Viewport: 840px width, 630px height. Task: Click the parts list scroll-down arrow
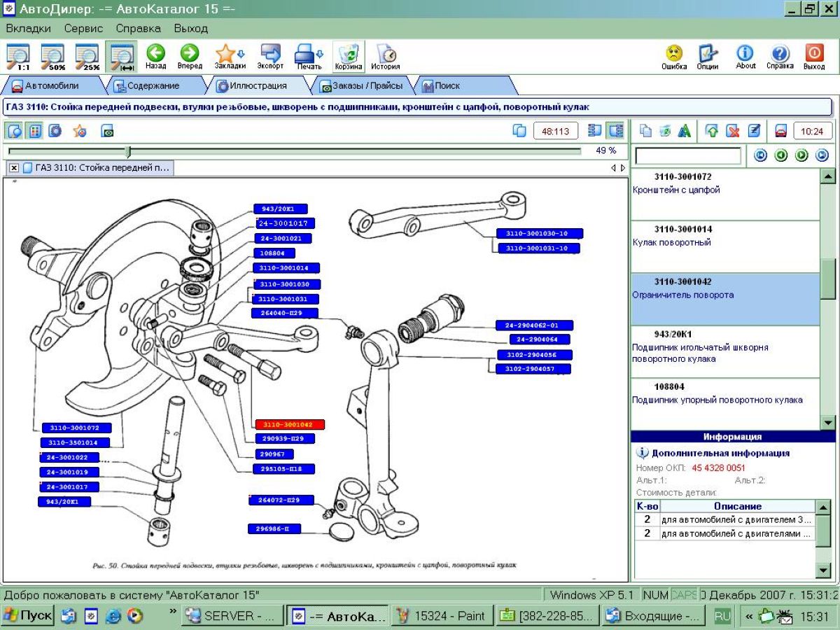pos(828,422)
